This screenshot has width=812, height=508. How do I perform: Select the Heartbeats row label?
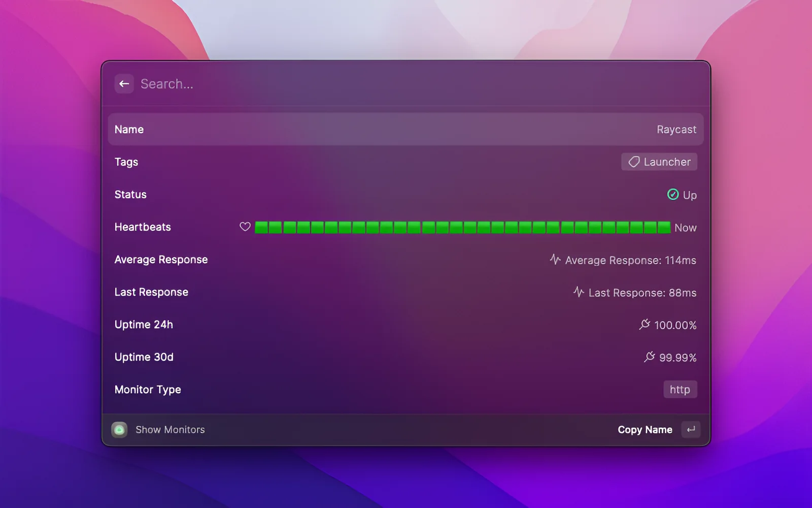point(143,227)
